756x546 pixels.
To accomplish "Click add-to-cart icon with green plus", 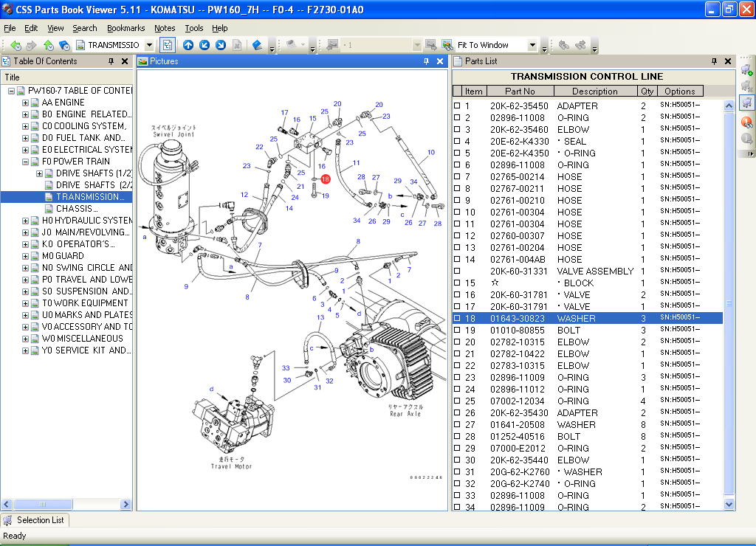I will click(746, 70).
